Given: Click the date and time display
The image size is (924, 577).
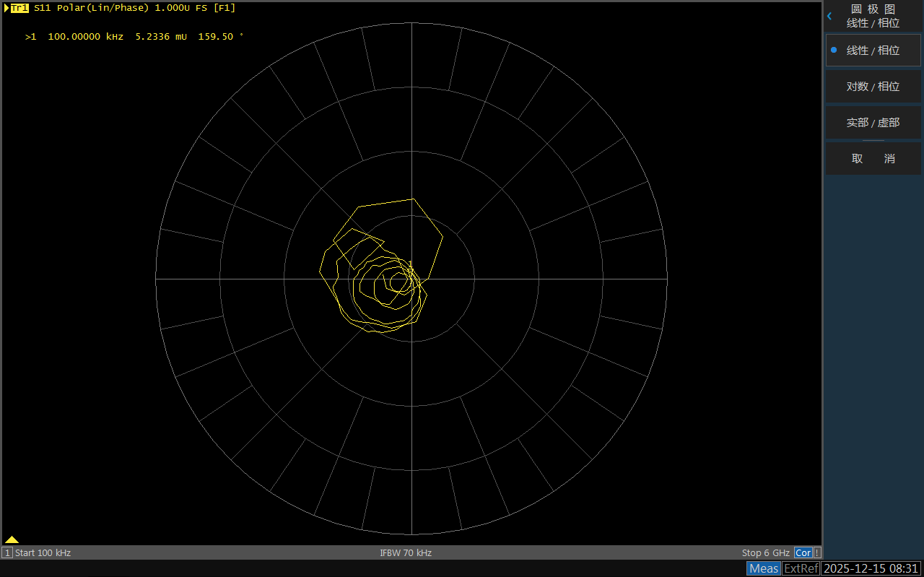Looking at the screenshot, I should click(x=871, y=568).
